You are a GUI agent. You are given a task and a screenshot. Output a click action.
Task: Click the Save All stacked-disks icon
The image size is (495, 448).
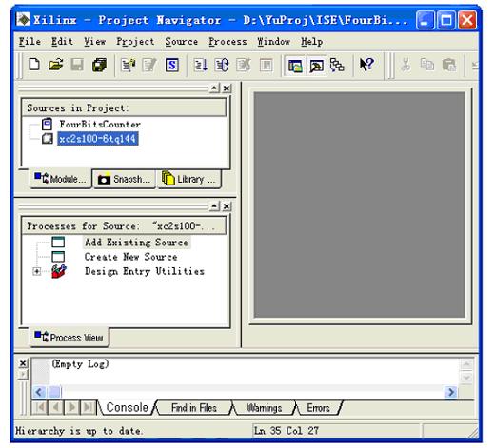click(99, 65)
